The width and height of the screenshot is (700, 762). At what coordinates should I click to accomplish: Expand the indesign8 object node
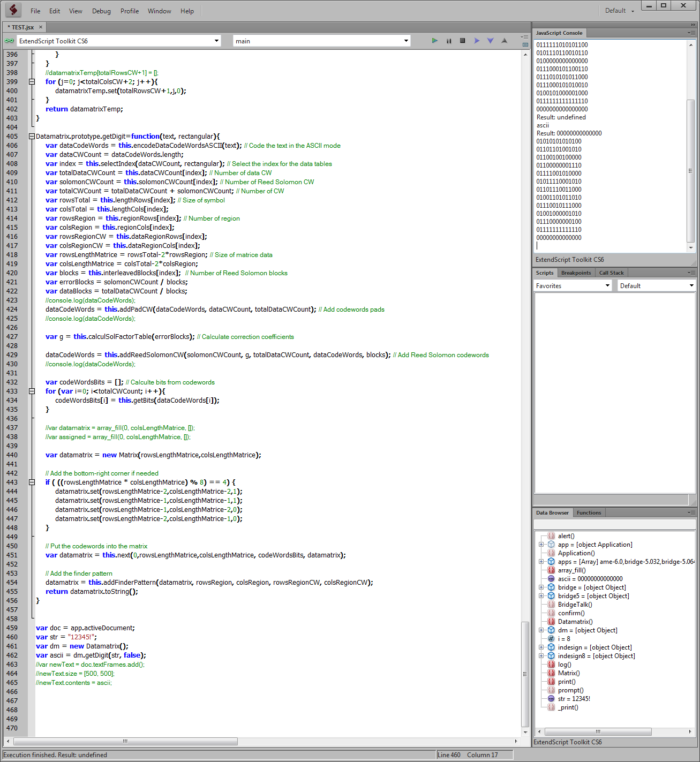click(541, 656)
